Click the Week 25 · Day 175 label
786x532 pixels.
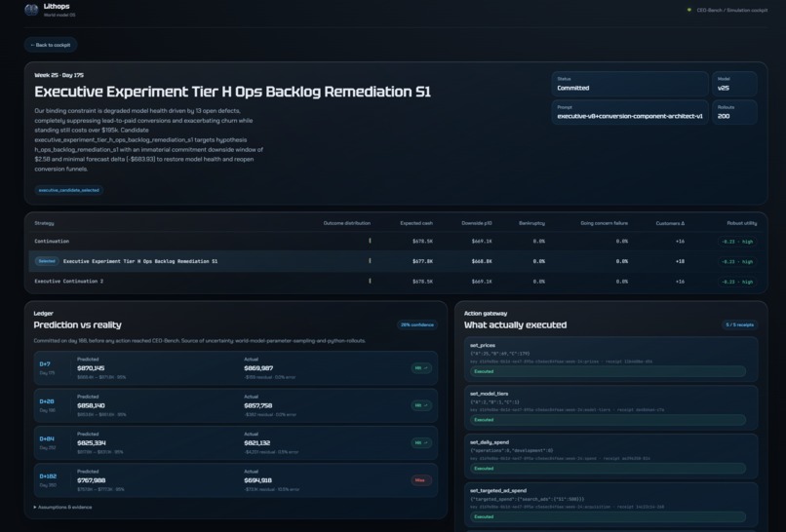59,75
